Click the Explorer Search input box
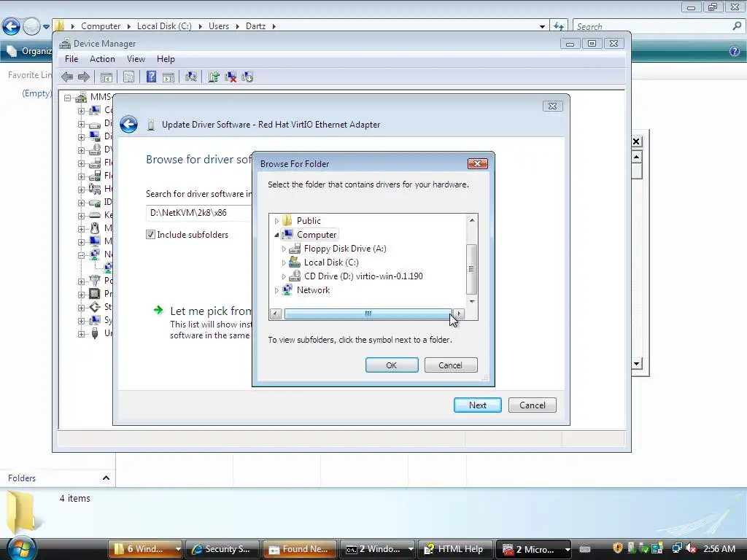747x560 pixels. click(x=653, y=26)
